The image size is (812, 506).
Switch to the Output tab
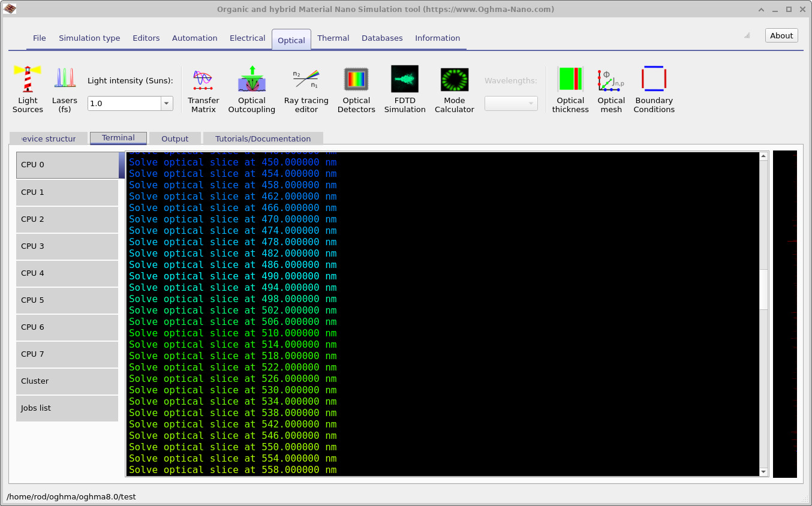pyautogui.click(x=175, y=138)
